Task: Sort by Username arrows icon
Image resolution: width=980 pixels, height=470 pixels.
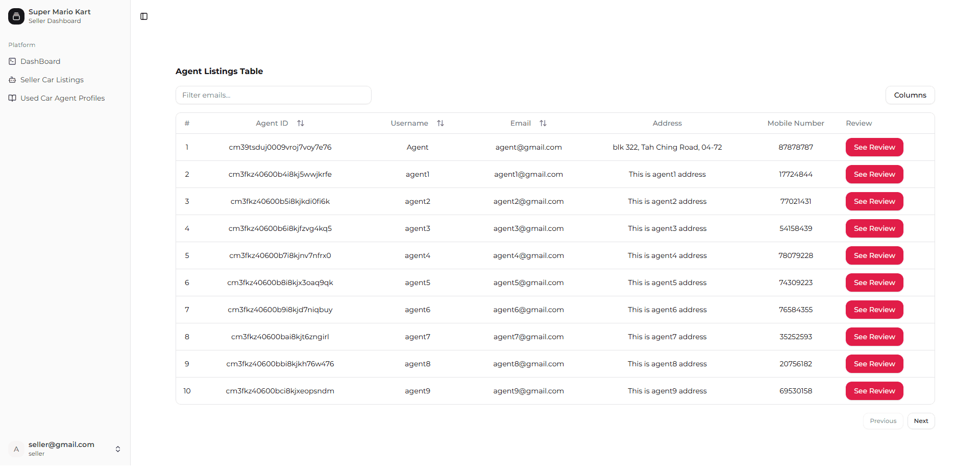Action: click(x=440, y=123)
